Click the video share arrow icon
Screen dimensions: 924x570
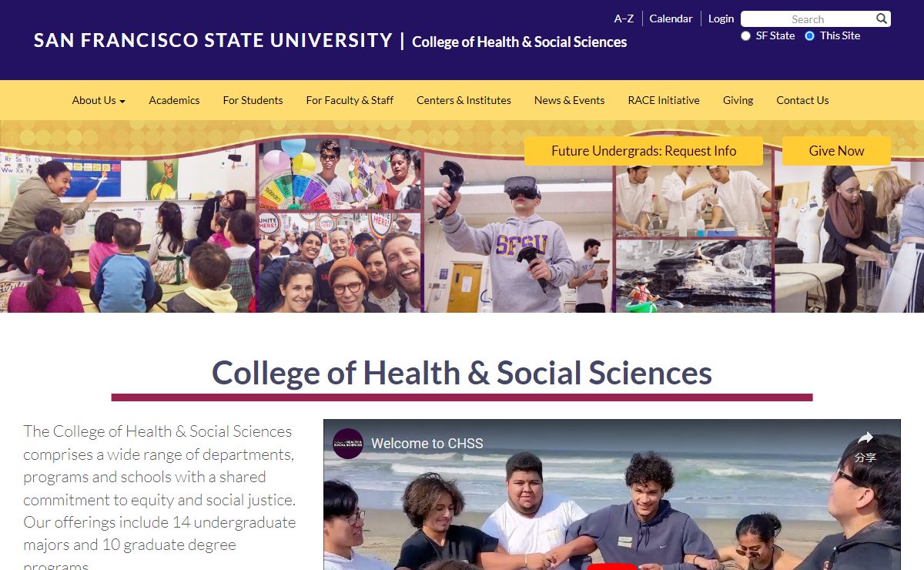865,438
